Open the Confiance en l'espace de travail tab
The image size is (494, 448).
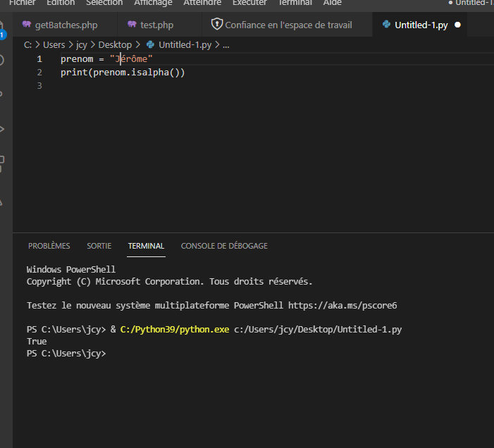287,25
